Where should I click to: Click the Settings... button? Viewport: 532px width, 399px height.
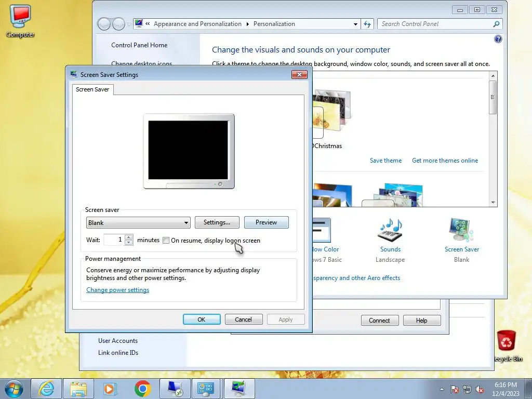coord(217,222)
